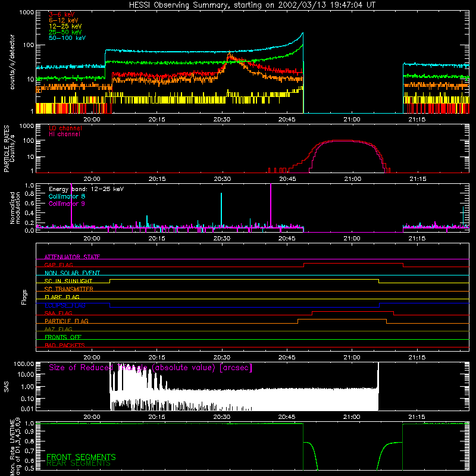476x476 pixels.
Task: Click the ECLIPSE FLAG label
Action: 65,305
